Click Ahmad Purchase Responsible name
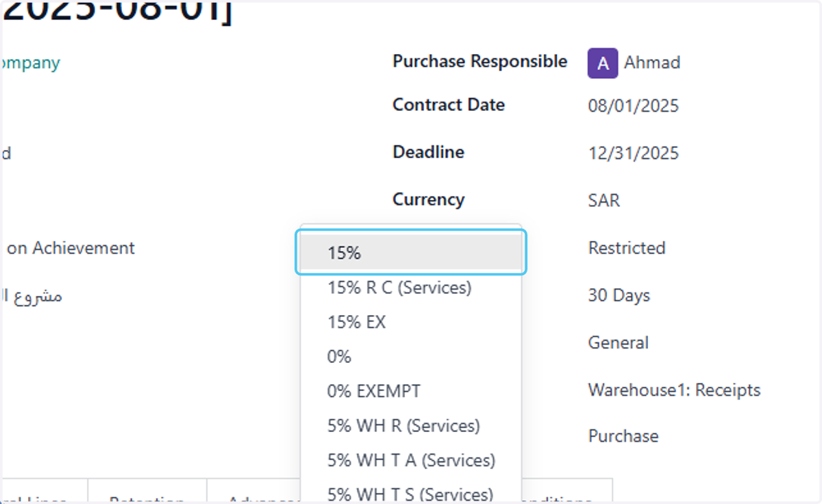This screenshot has width=822, height=504. coord(651,63)
